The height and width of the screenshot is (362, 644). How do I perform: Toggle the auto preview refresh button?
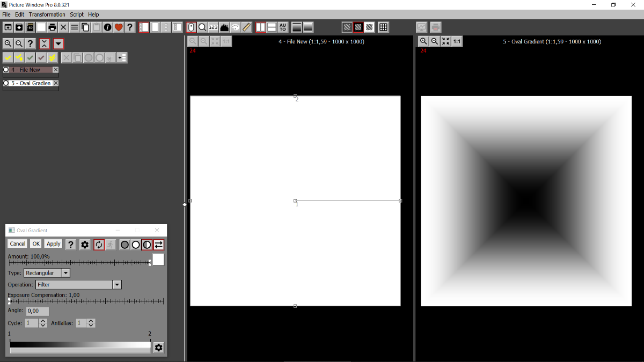(x=99, y=245)
